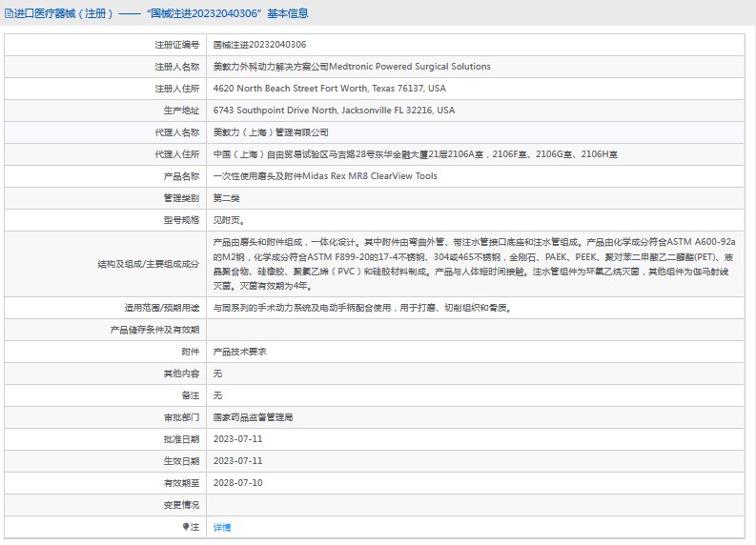Select approval date 2023-07-11 in 批准日期 row

point(237,439)
